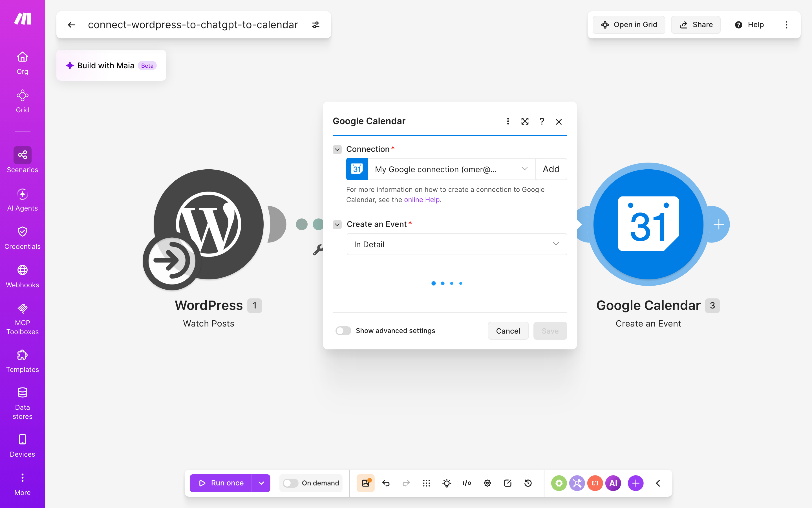Open Data stores section
Viewport: 812px width, 508px height.
click(23, 403)
